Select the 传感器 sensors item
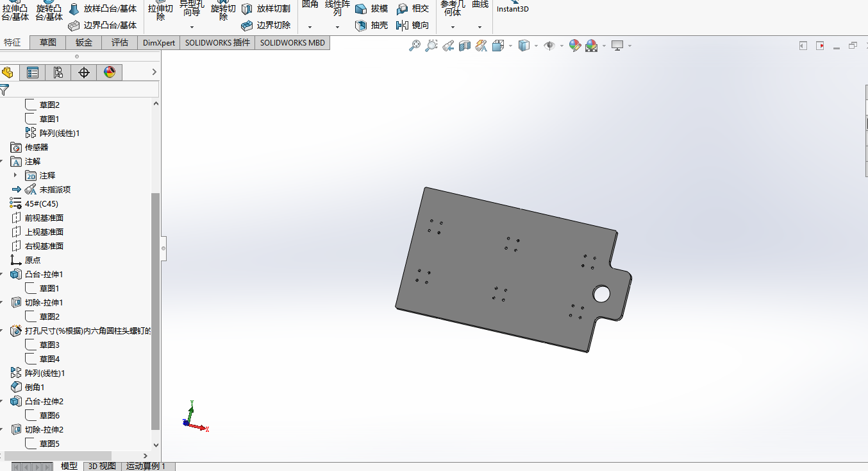The image size is (868, 471). pyautogui.click(x=29, y=147)
